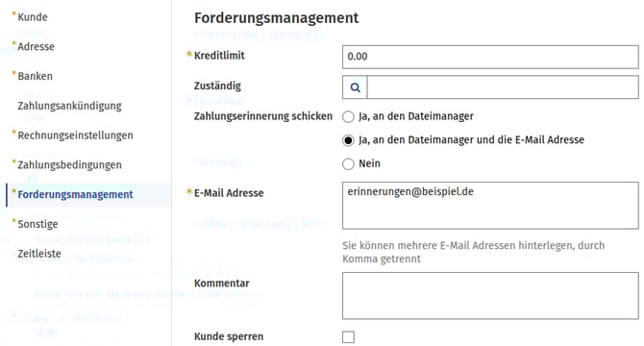Image resolution: width=644 pixels, height=346 pixels.
Task: Click inside the Kommentar text box
Action: [x=490, y=295]
